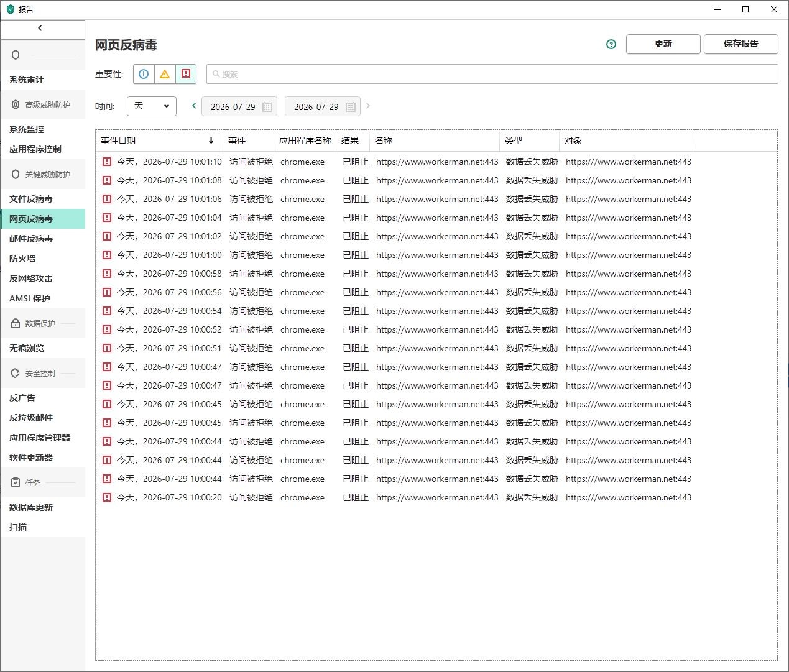789x672 pixels.
Task: Click the 任务 section clipboard icon
Action: (x=16, y=482)
